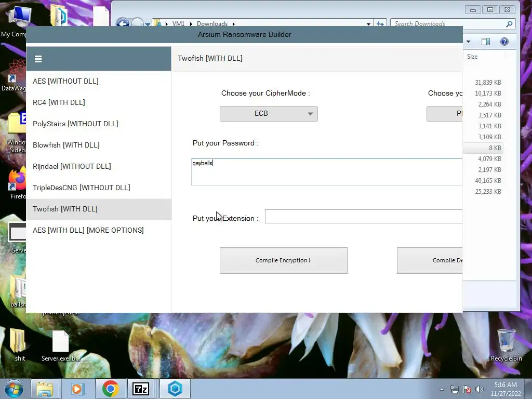Click the network tray icon

click(454, 389)
